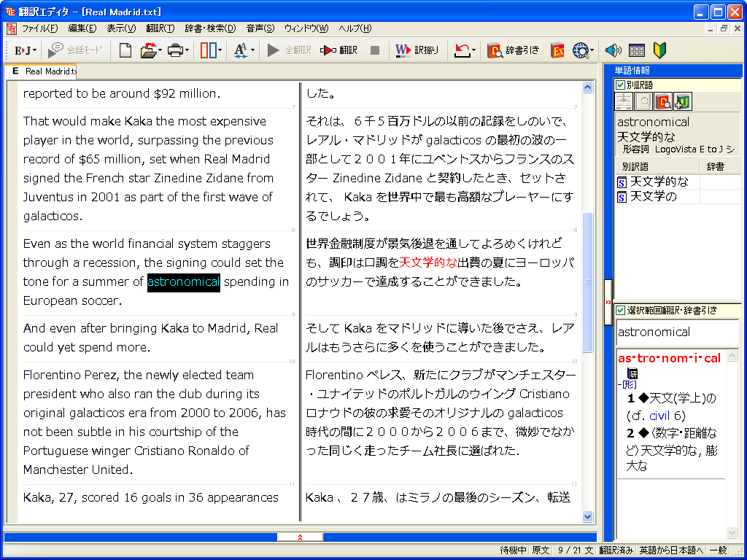
Task: Open the ヘルプ(H) menu
Action: coord(355,28)
